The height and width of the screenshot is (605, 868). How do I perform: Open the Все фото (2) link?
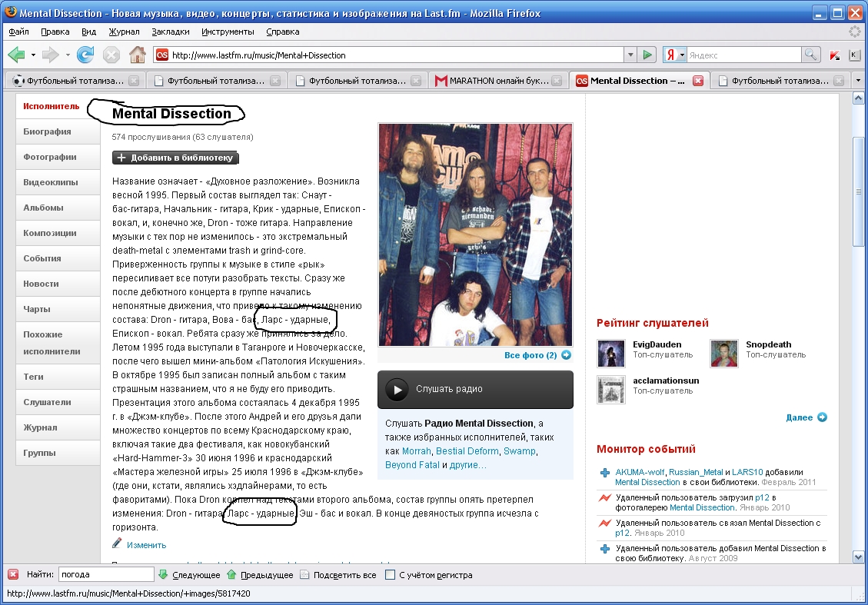[530, 355]
